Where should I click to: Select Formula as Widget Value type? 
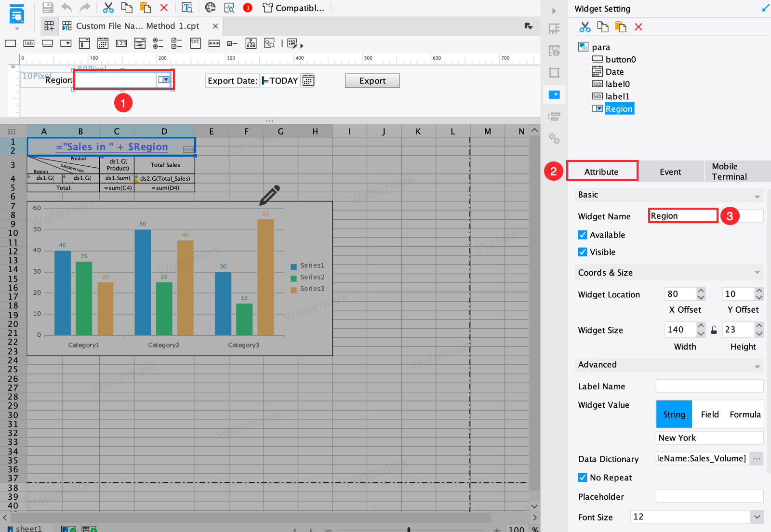[744, 414]
